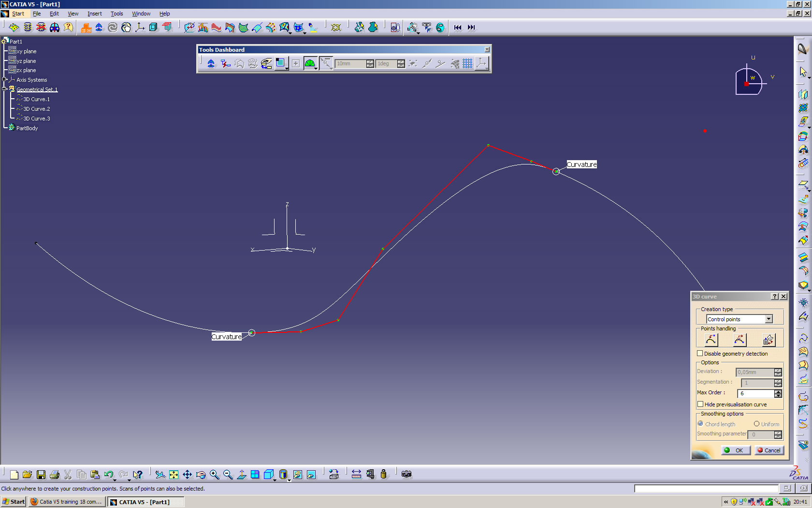Click Fit All In icon
This screenshot has width=812, height=508.
[x=174, y=475]
